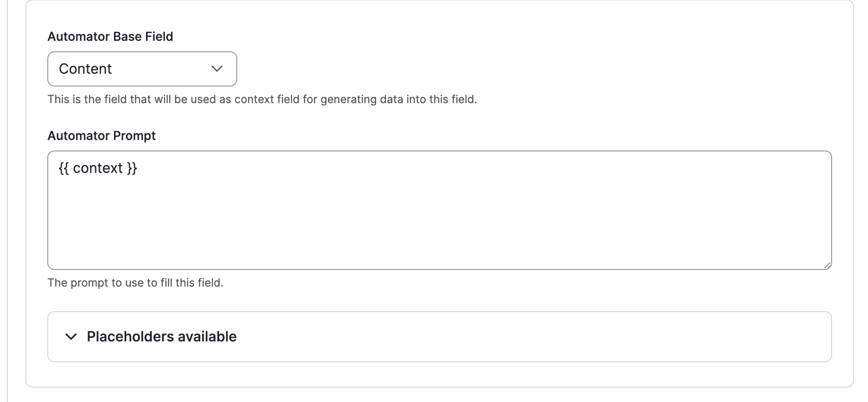Click the Placeholders available disclosure triangle

coord(71,337)
